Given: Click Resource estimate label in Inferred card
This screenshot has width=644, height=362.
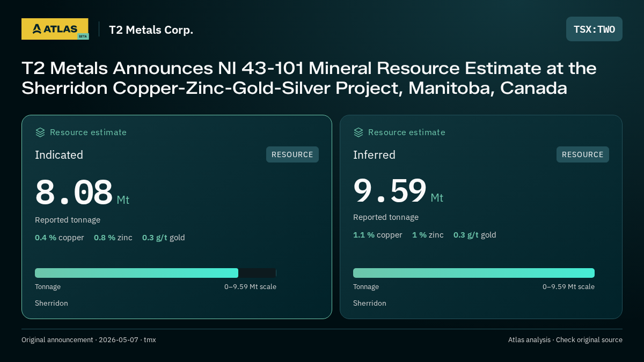Looking at the screenshot, I should pyautogui.click(x=406, y=132).
